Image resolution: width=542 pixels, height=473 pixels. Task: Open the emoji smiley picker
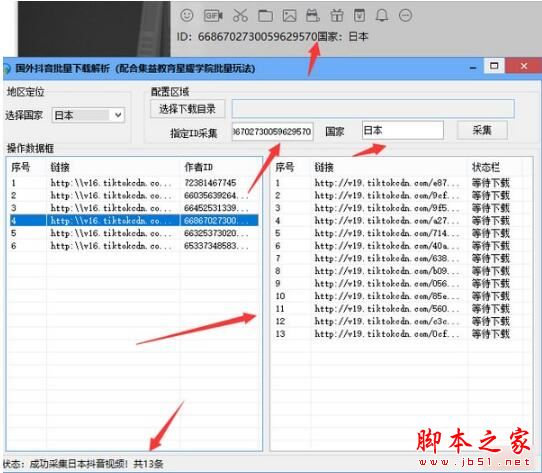click(x=187, y=15)
